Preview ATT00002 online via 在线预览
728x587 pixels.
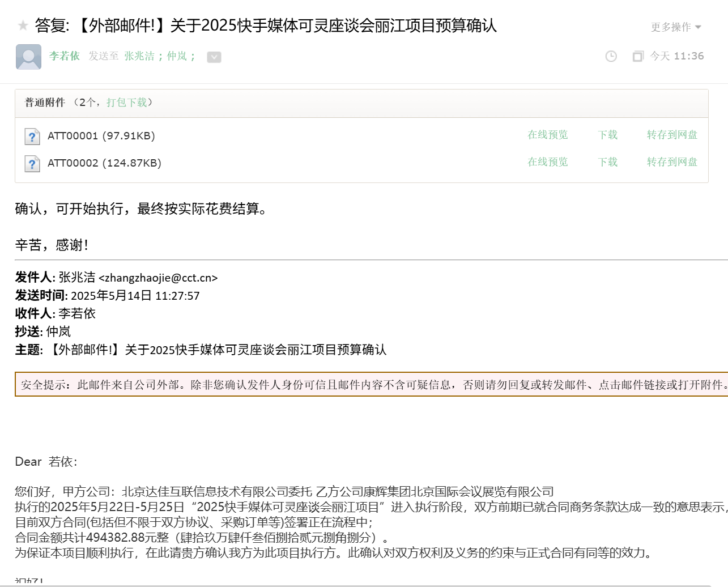(x=547, y=162)
